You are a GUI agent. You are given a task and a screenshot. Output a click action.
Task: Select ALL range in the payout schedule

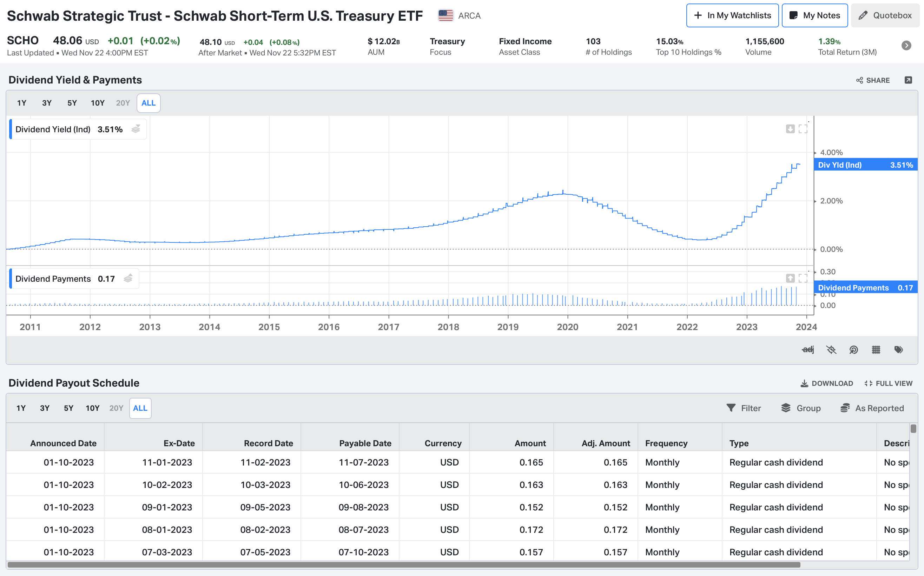[140, 408]
